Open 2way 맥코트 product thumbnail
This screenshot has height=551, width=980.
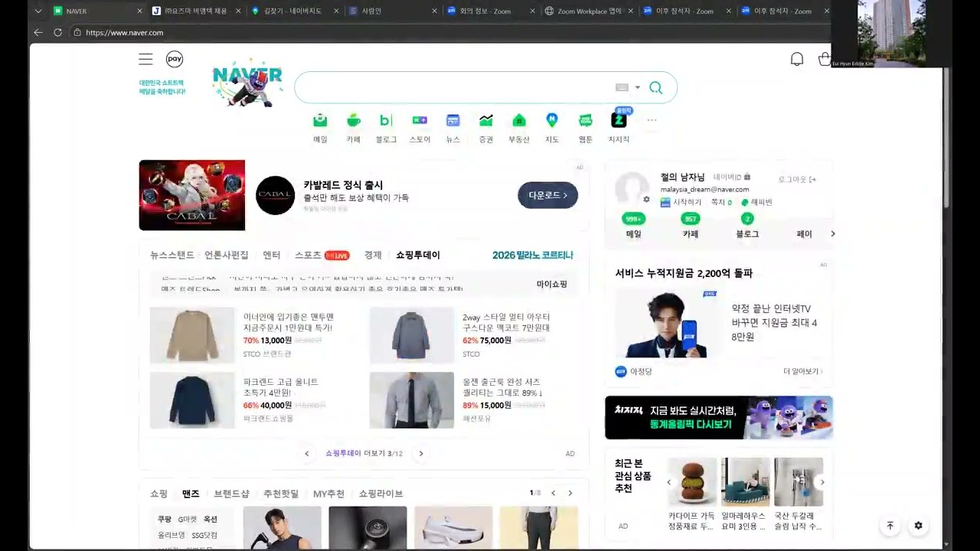tap(412, 335)
